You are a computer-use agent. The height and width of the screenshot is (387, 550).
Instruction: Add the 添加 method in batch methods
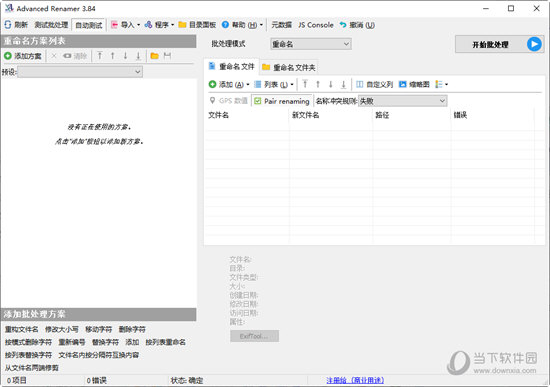[132, 342]
